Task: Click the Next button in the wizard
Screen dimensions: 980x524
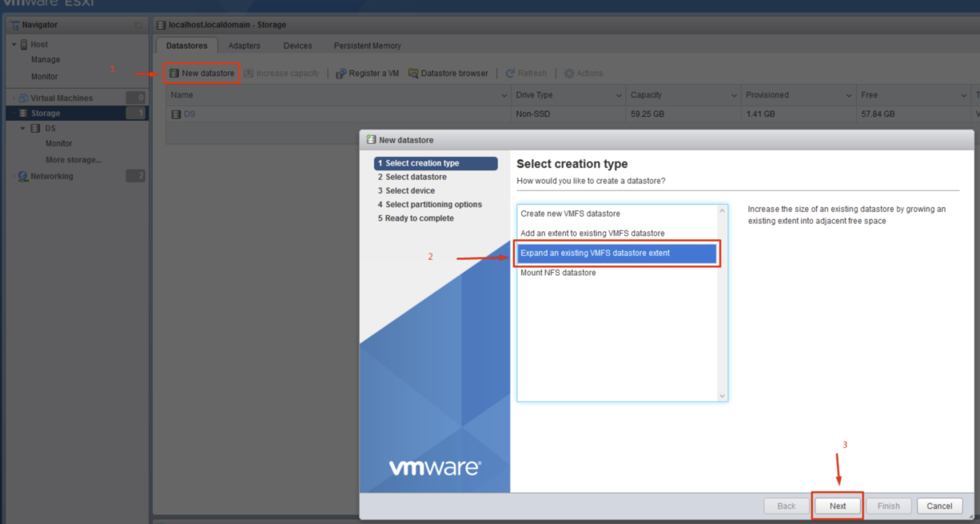Action: tap(837, 506)
